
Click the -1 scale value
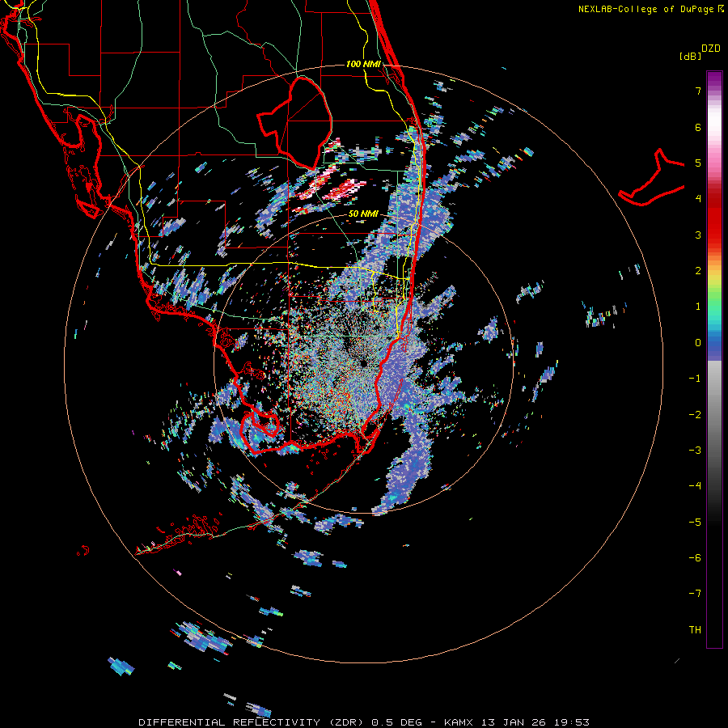(x=695, y=379)
